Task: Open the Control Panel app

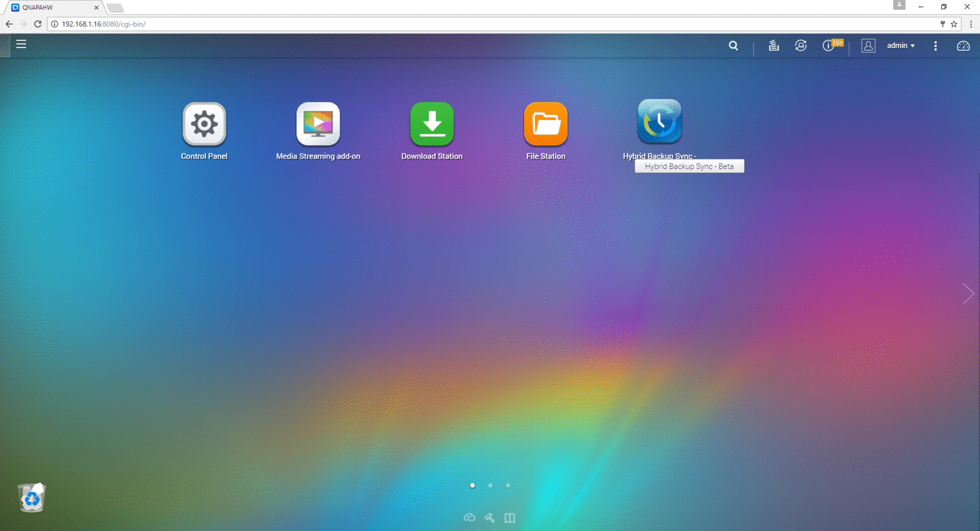Action: click(x=204, y=124)
